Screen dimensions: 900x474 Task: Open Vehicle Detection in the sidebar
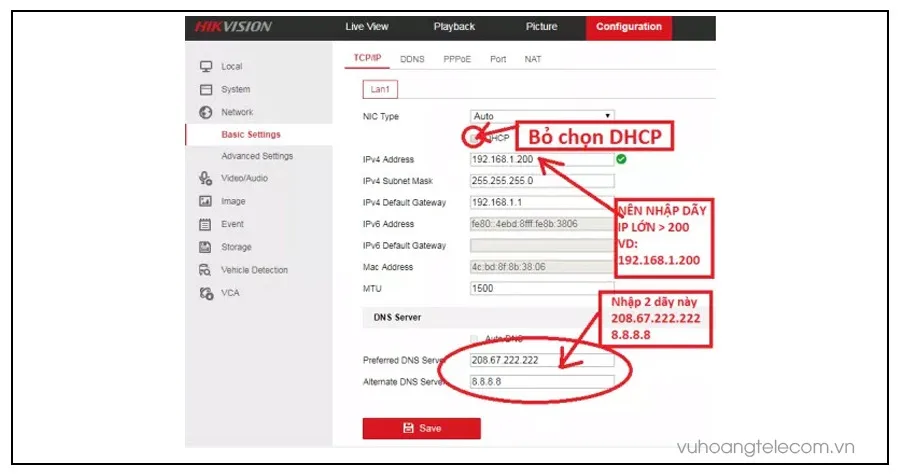point(254,270)
